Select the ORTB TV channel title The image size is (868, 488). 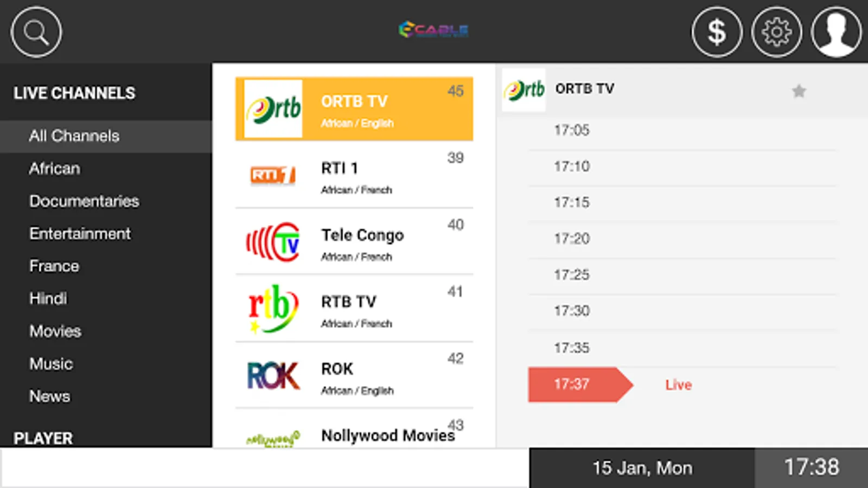tap(354, 101)
